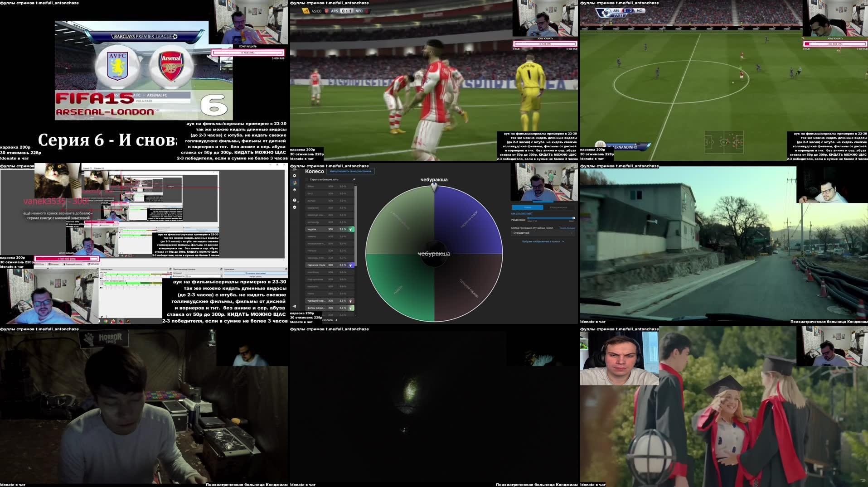Open the как это работает link
868x487 pixels.
(522, 213)
